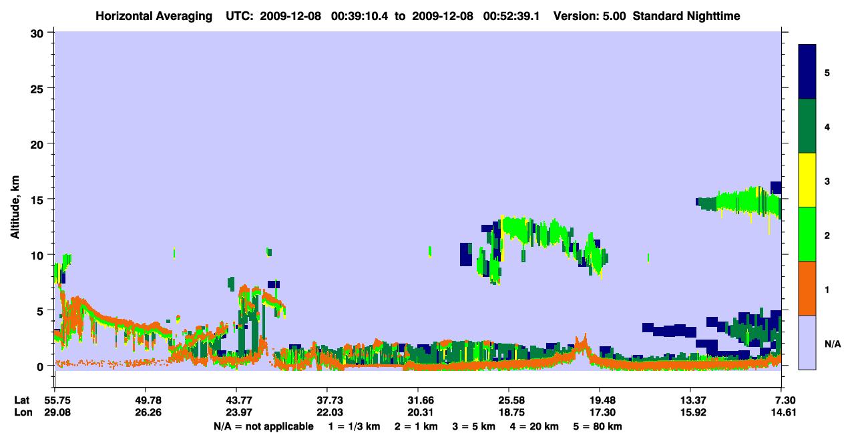This screenshot has width=868, height=445.
Task: Click the y-axis tick label 10
Action: (39, 255)
